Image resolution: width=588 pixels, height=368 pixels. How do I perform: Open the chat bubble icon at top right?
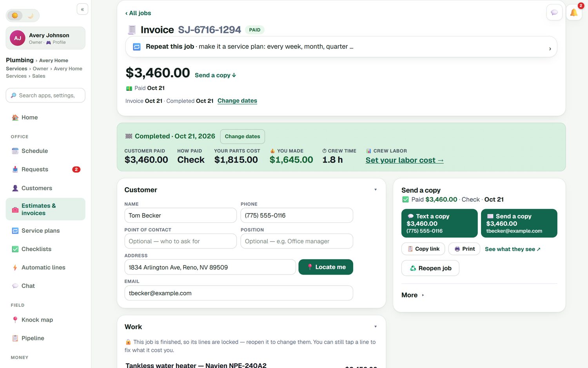point(554,13)
